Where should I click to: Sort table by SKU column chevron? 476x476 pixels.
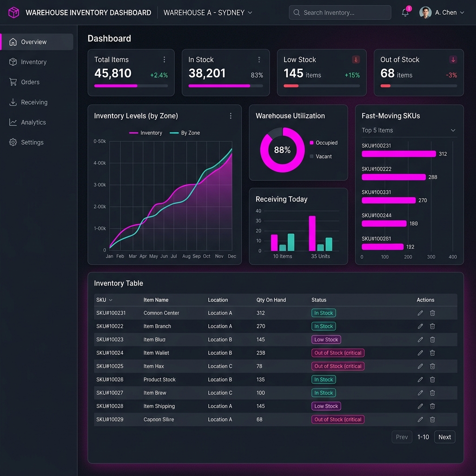(111, 300)
